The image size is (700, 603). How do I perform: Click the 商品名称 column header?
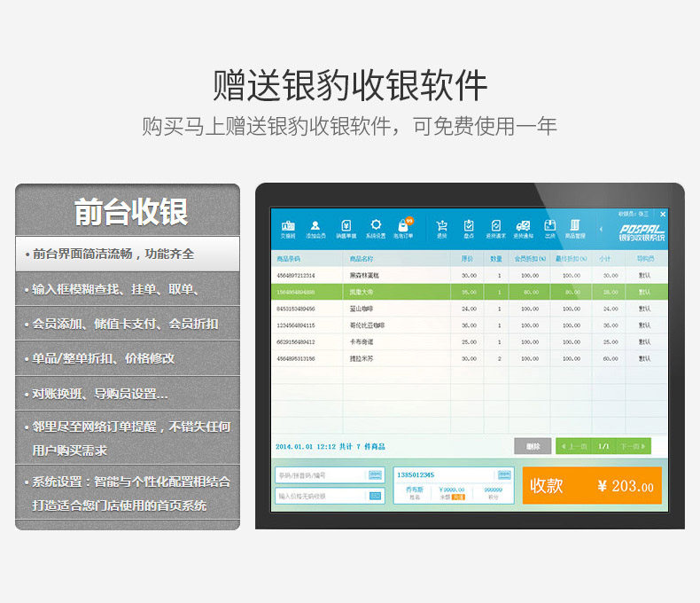coord(362,259)
